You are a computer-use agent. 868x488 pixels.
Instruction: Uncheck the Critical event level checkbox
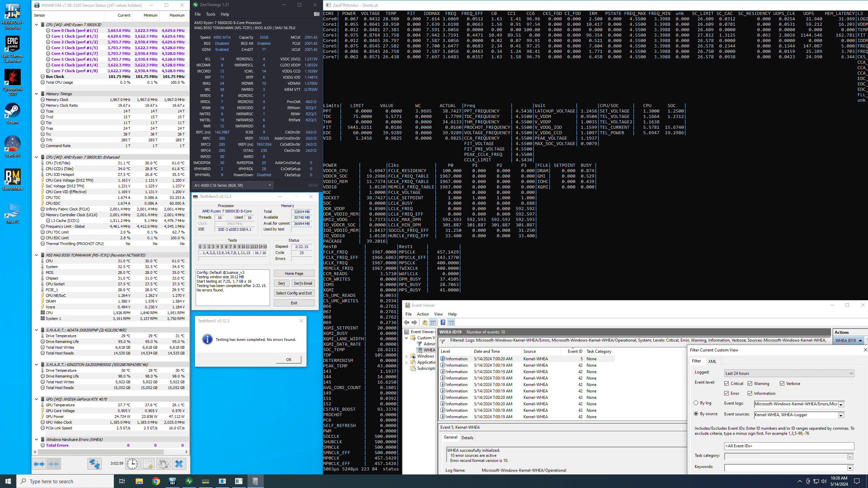726,383
